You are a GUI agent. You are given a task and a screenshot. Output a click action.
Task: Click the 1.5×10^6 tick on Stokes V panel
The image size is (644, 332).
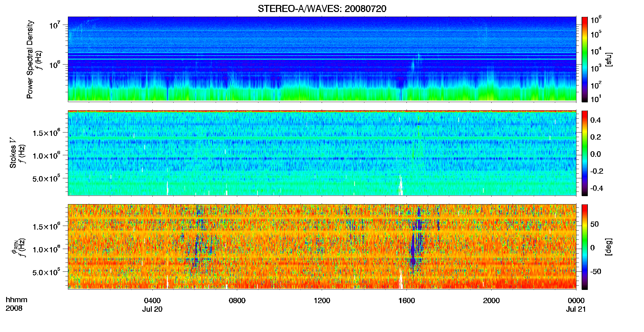coord(46,133)
